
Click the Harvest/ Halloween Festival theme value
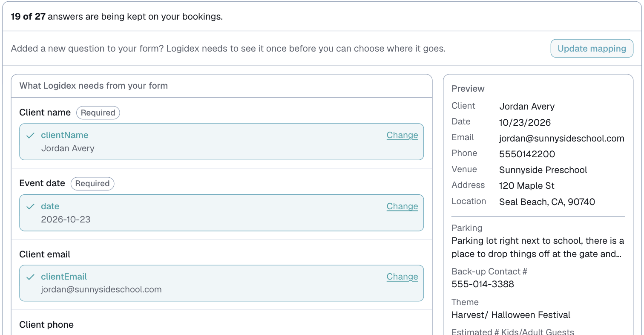point(511,315)
